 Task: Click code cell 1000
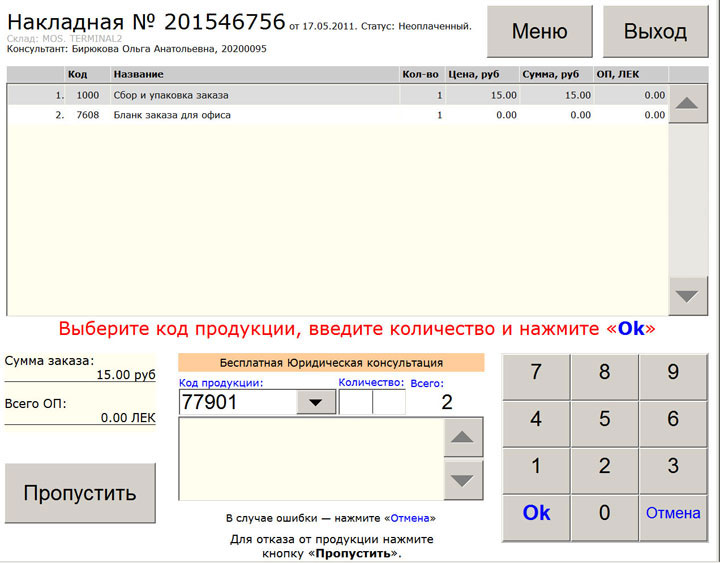pos(88,95)
